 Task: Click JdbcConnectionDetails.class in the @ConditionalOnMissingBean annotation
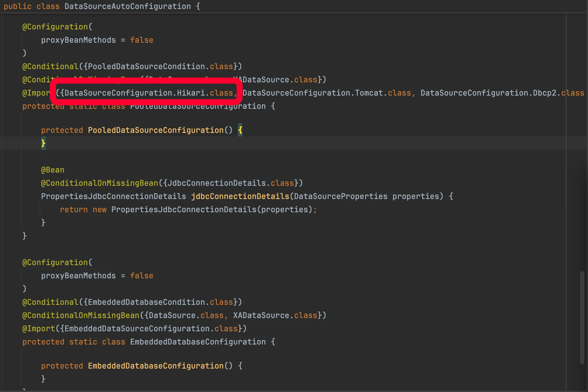pyautogui.click(x=230, y=183)
